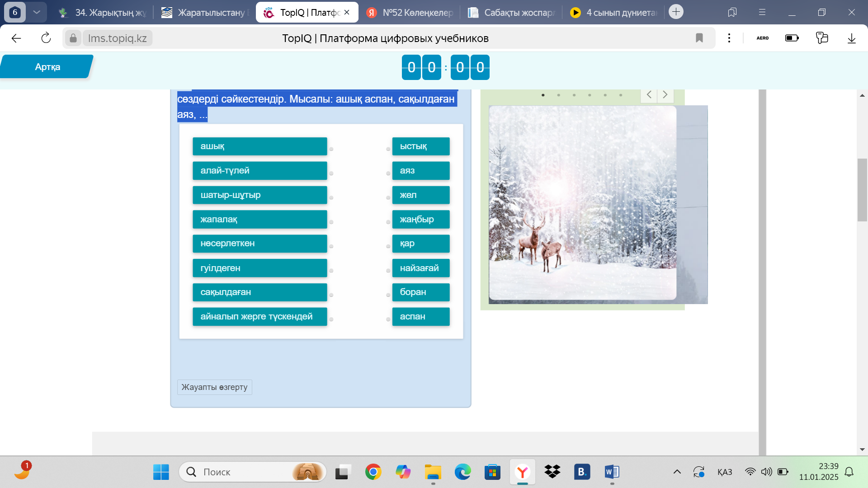Open Microsoft Word from taskbar
This screenshot has width=868, height=488.
coord(612,472)
